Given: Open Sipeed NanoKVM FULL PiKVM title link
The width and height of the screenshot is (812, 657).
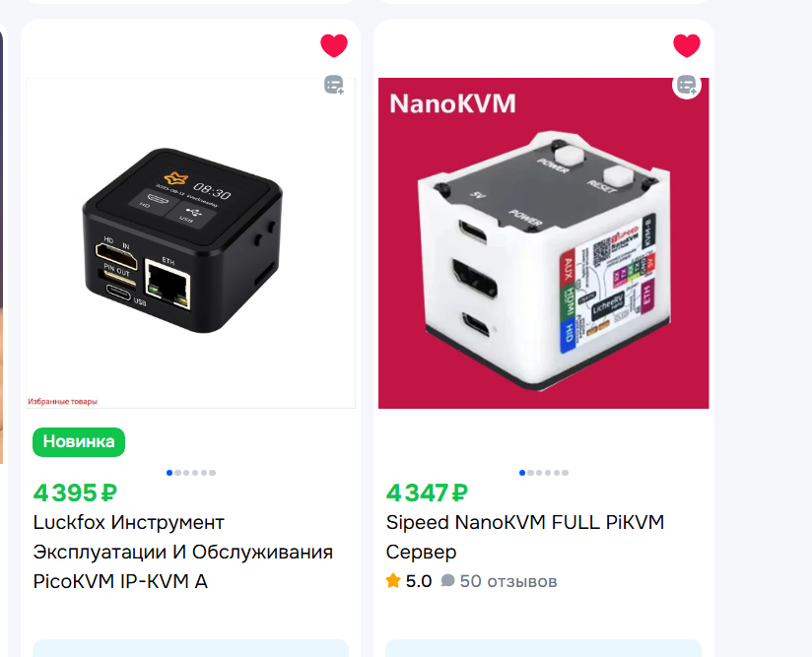Looking at the screenshot, I should pos(524,537).
